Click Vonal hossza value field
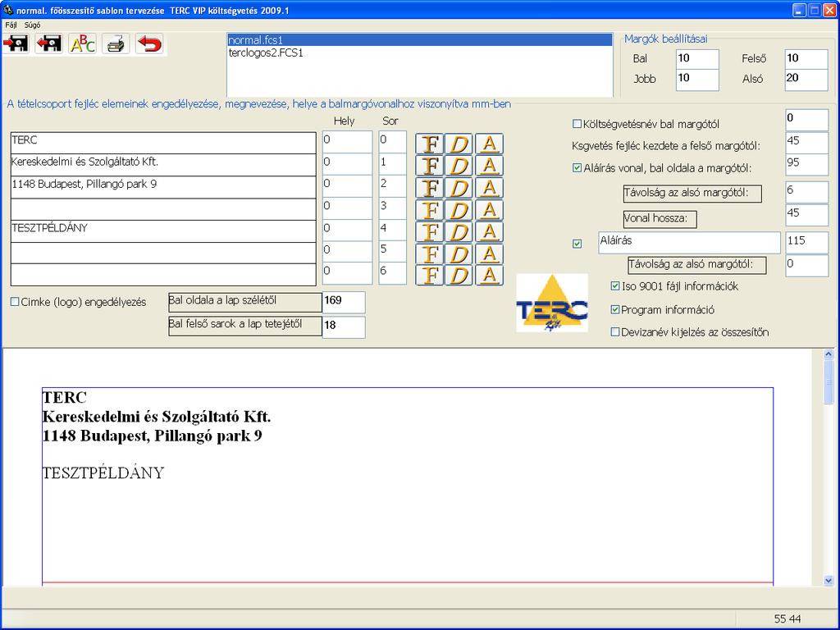The width and height of the screenshot is (840, 630). (x=806, y=215)
